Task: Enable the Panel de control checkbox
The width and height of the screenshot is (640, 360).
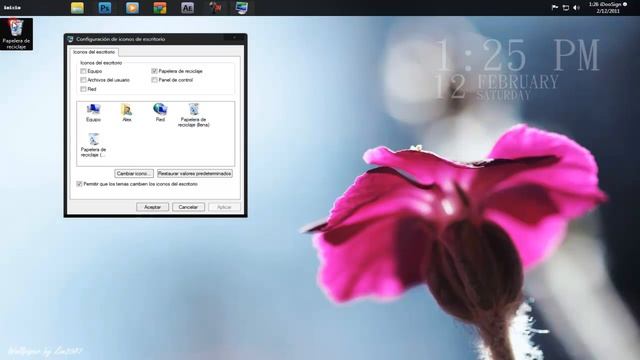Action: coord(154,80)
